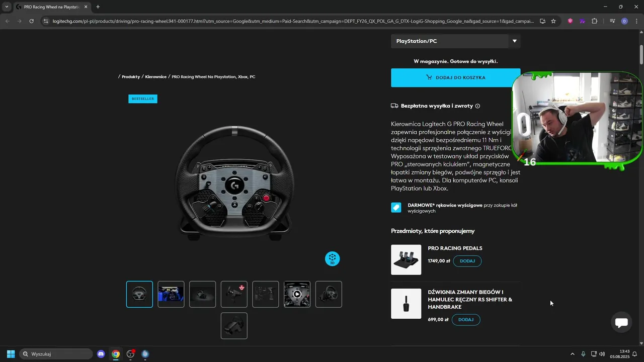Click the 'W magazynie. Gotowe do wysyłki.' text
644x362 pixels.
455,61
